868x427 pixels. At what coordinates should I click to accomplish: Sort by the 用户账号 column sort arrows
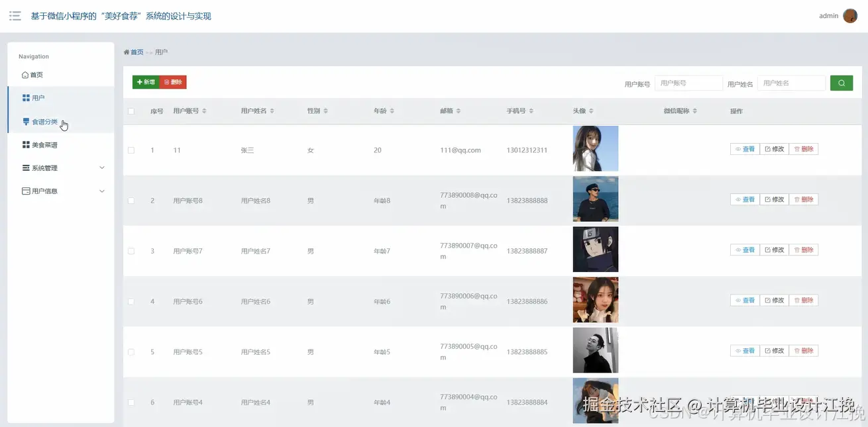click(204, 111)
